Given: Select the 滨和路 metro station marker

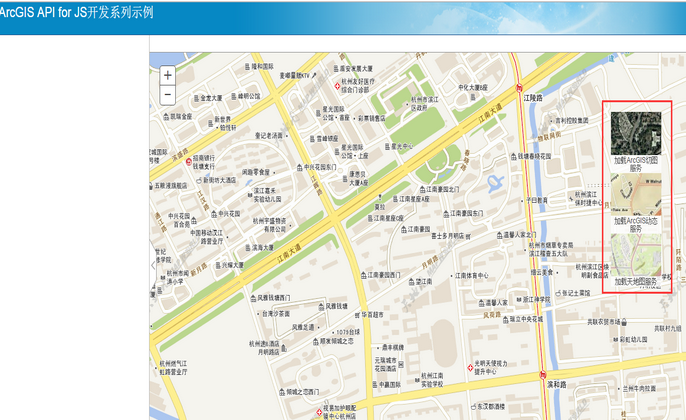Looking at the screenshot, I should tap(542, 374).
